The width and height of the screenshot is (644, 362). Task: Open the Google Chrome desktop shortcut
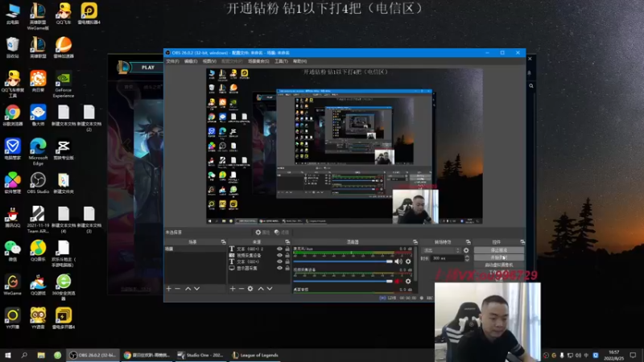(12, 115)
